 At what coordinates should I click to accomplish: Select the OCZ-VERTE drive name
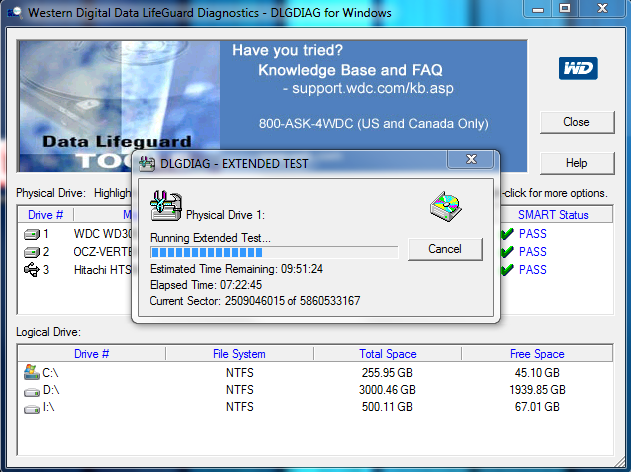click(103, 252)
